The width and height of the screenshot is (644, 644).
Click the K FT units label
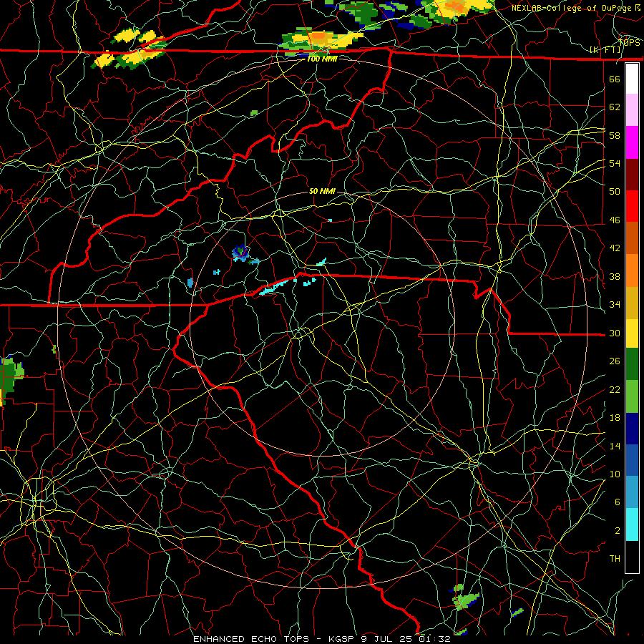coord(605,50)
